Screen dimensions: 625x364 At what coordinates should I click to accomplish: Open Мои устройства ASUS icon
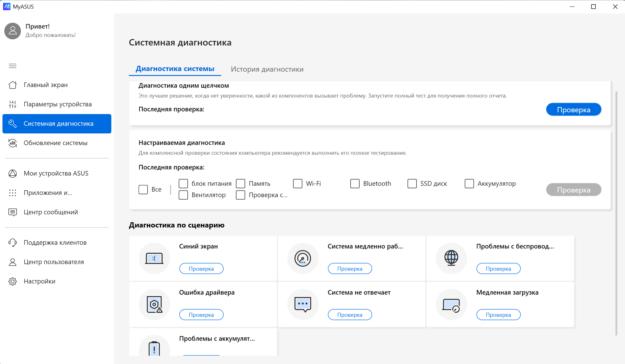pyautogui.click(x=13, y=173)
